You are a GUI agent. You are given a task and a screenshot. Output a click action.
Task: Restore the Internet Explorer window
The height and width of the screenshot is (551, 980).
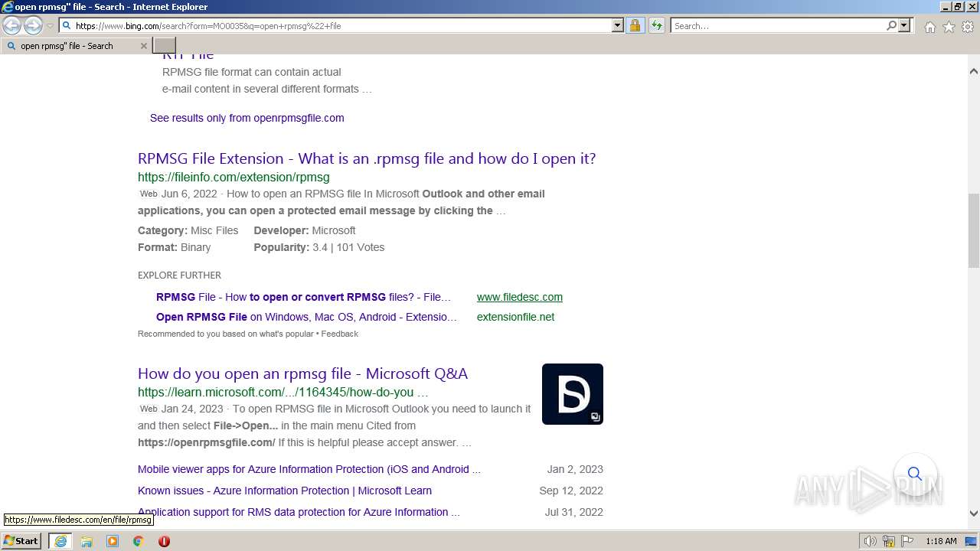pyautogui.click(x=957, y=6)
